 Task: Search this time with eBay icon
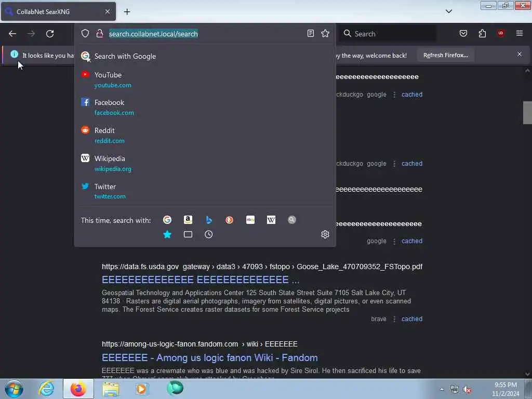tap(250, 220)
